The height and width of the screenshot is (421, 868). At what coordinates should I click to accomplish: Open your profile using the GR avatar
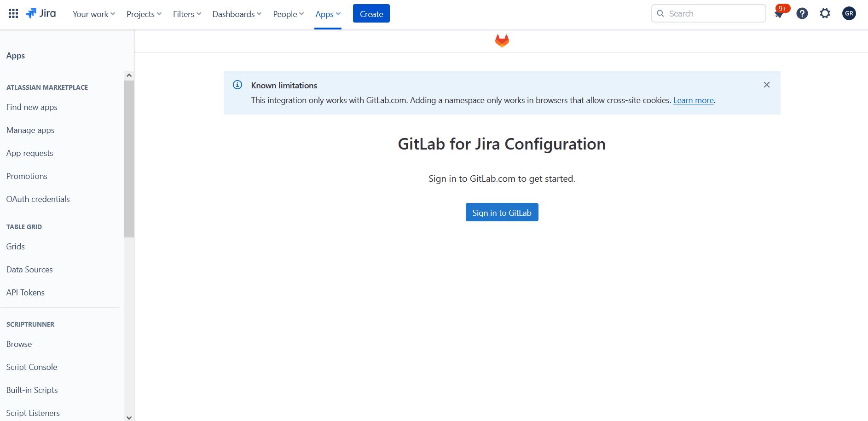tap(849, 13)
